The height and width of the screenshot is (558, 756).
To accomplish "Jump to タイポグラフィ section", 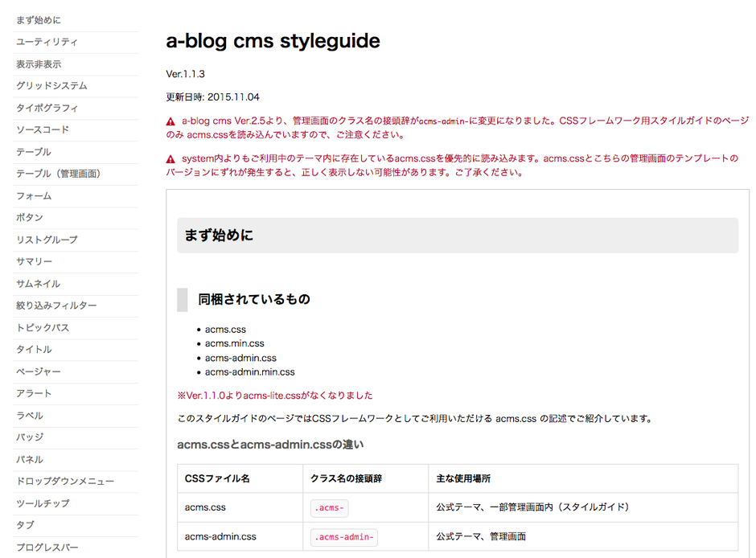I will (x=47, y=108).
